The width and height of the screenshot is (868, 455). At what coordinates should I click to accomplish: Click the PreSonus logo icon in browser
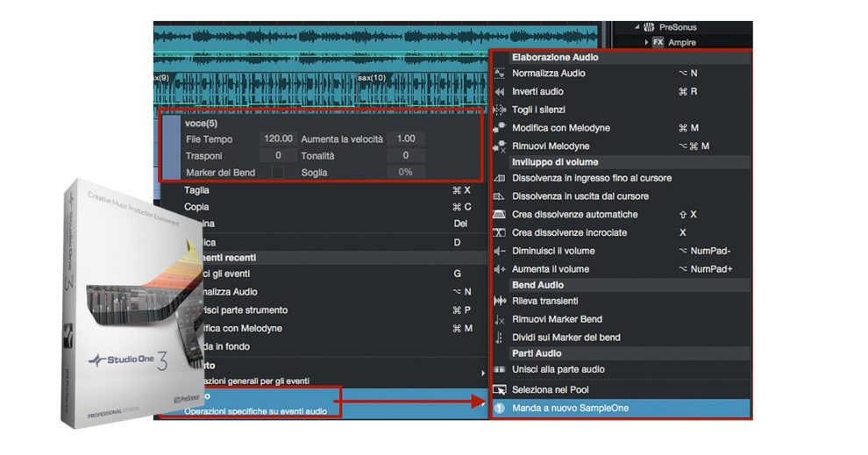[649, 27]
